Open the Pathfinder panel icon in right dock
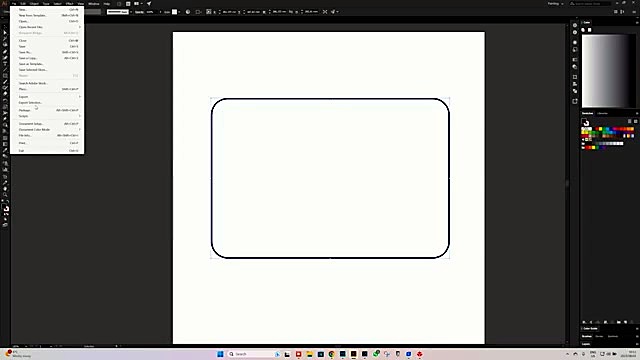 click(x=575, y=91)
